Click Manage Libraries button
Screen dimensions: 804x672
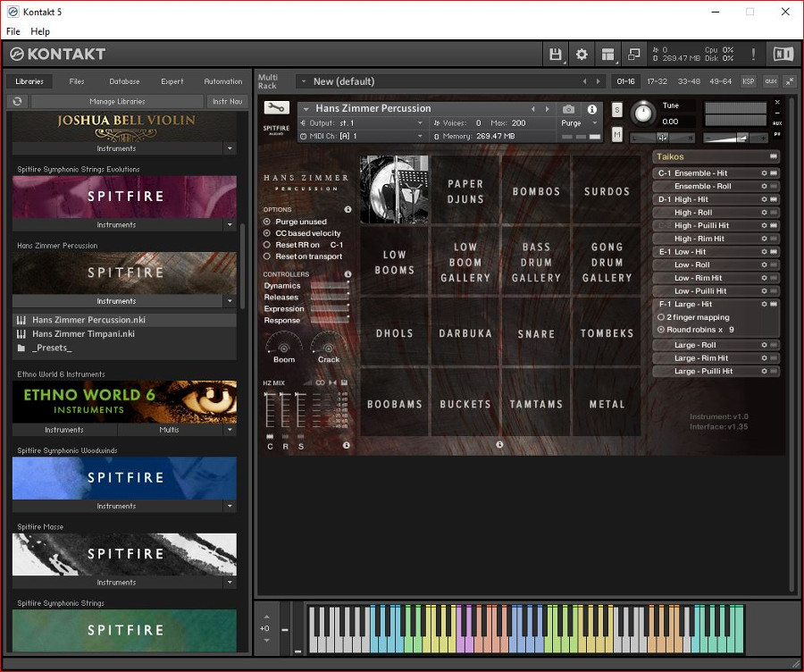[117, 101]
